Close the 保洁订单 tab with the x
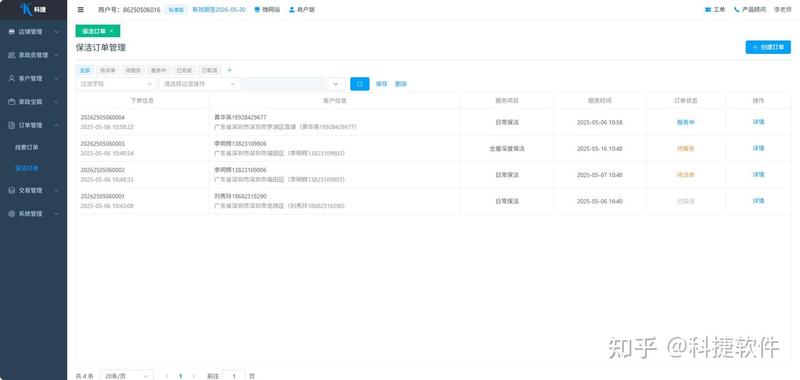Image resolution: width=800 pixels, height=380 pixels. 112,31
